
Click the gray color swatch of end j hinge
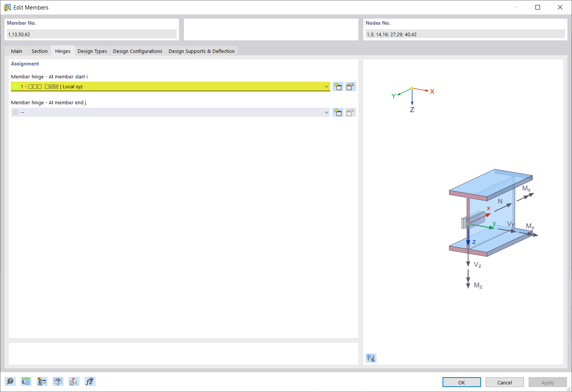16,112
